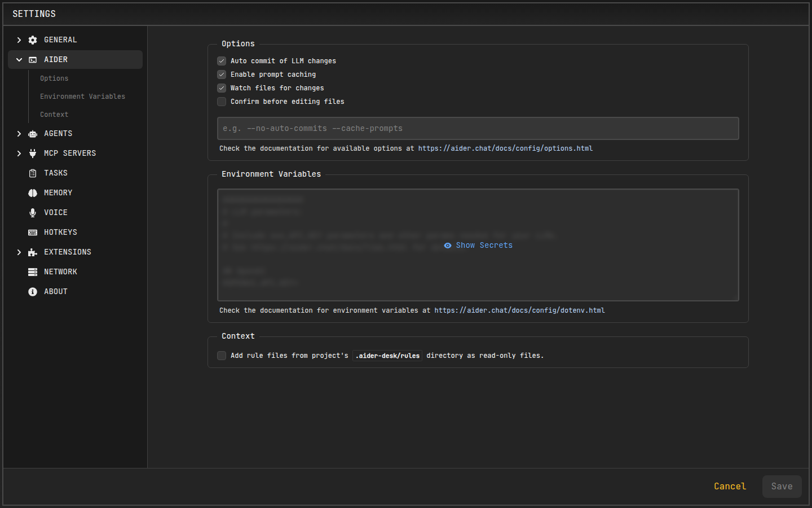
Task: Open the About settings page
Action: click(75, 292)
